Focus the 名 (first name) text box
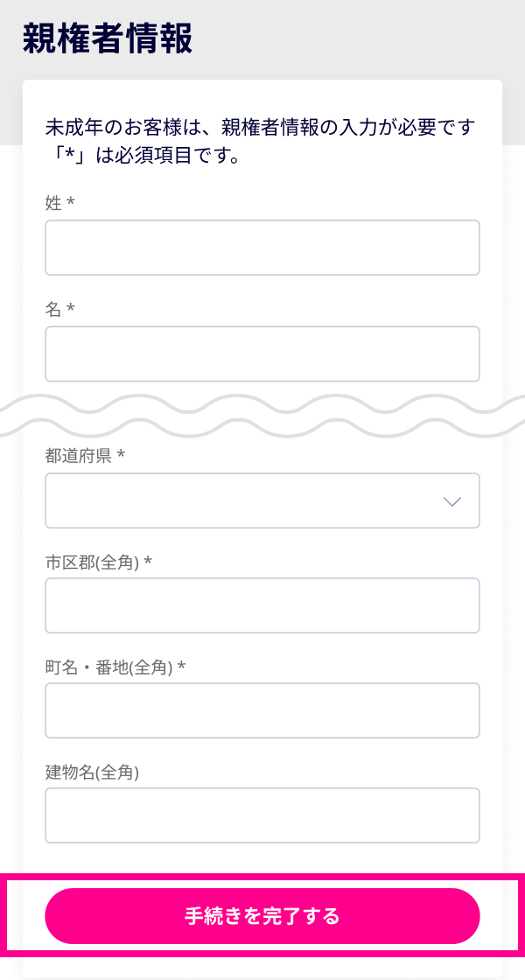 (x=262, y=353)
